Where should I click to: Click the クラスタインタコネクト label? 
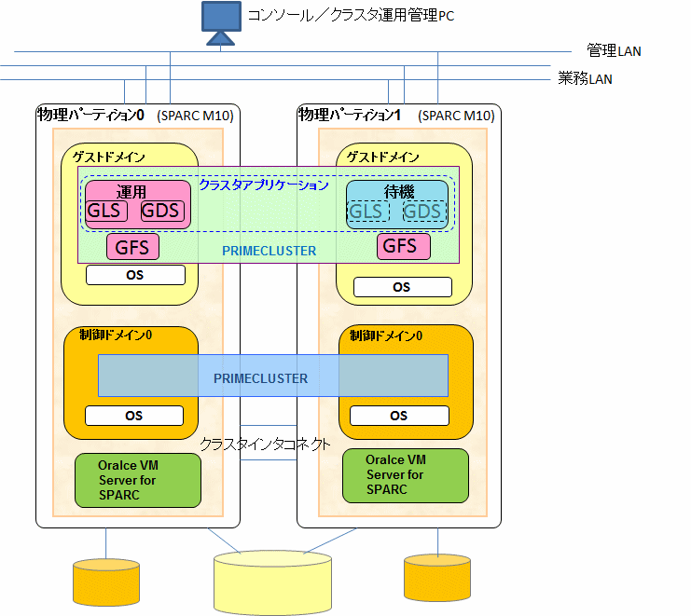tap(265, 445)
